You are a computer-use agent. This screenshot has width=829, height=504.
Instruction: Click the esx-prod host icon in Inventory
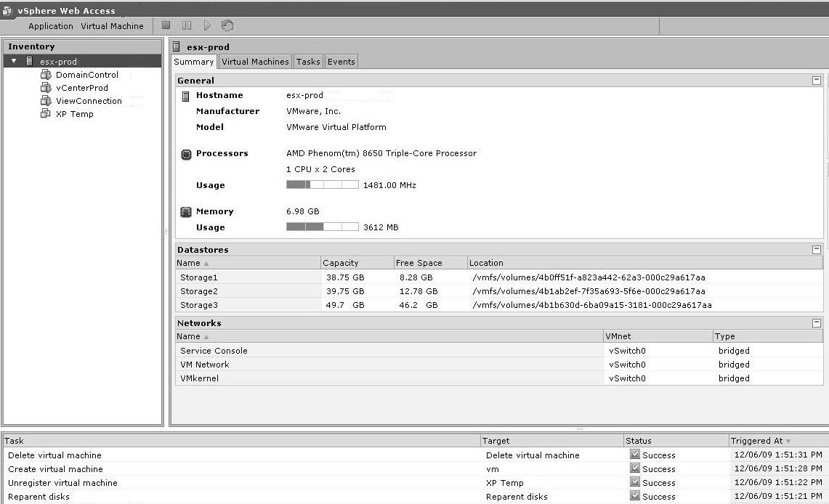coord(30,61)
